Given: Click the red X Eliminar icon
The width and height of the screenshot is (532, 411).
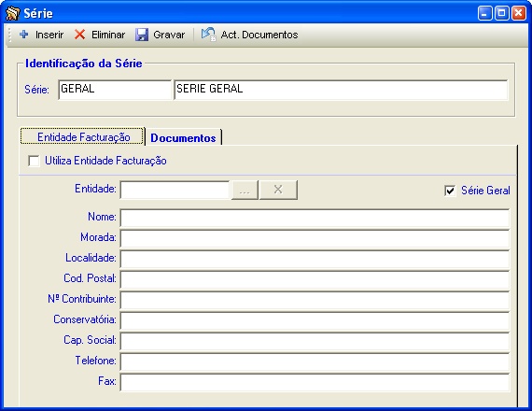Looking at the screenshot, I should (79, 35).
